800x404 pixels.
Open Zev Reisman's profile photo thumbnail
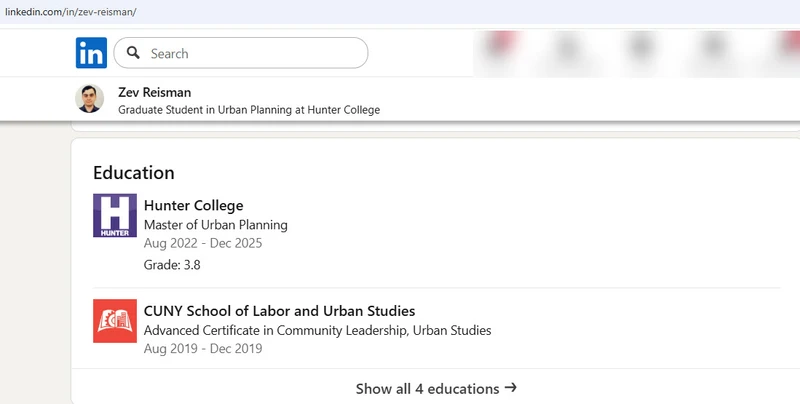coord(90,99)
